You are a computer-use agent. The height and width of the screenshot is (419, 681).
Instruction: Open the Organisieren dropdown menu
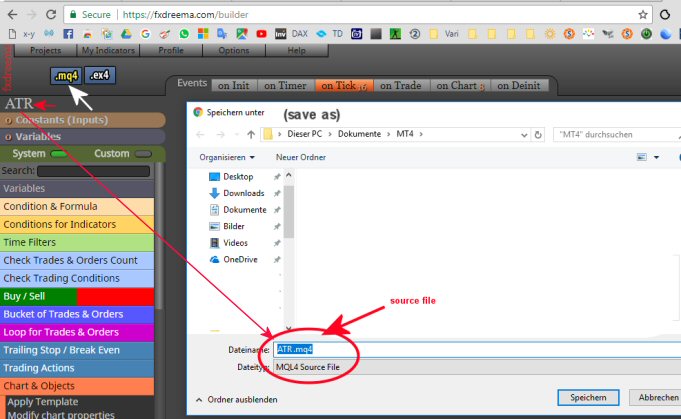point(227,157)
